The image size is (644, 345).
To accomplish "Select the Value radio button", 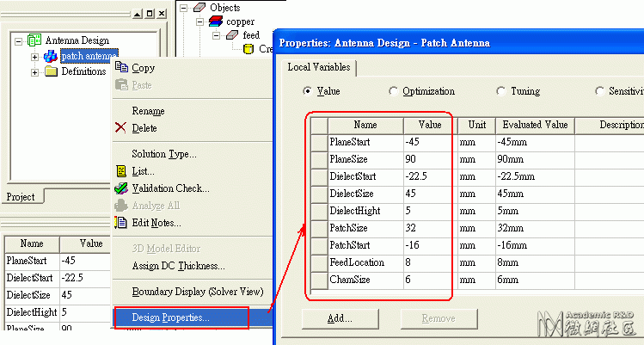I will click(307, 91).
